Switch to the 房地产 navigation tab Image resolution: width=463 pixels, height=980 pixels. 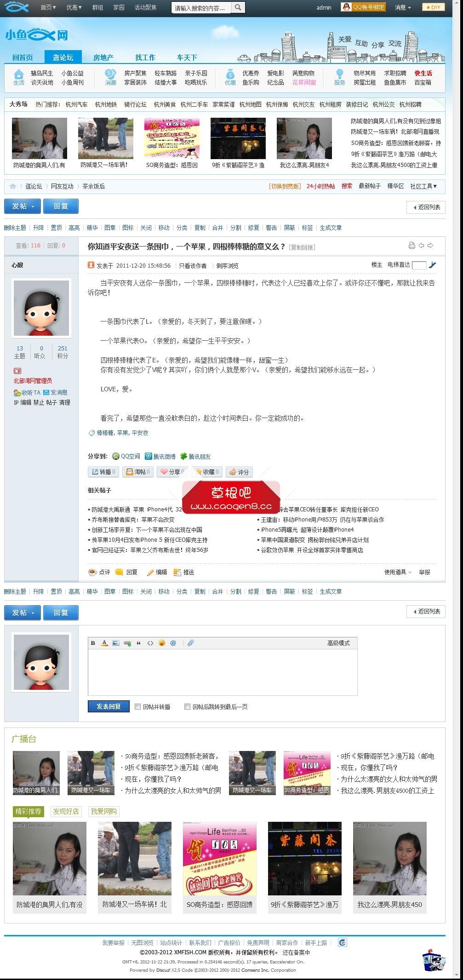[103, 57]
